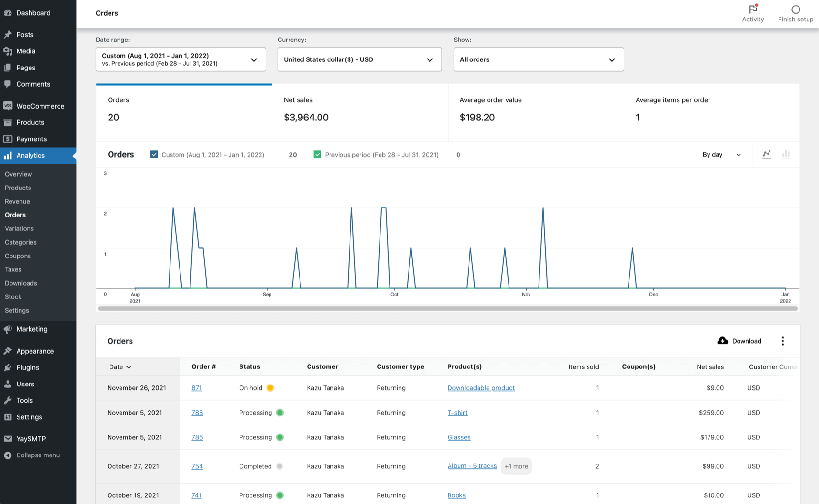The height and width of the screenshot is (504, 819).
Task: Click the Download button
Action: click(x=739, y=341)
